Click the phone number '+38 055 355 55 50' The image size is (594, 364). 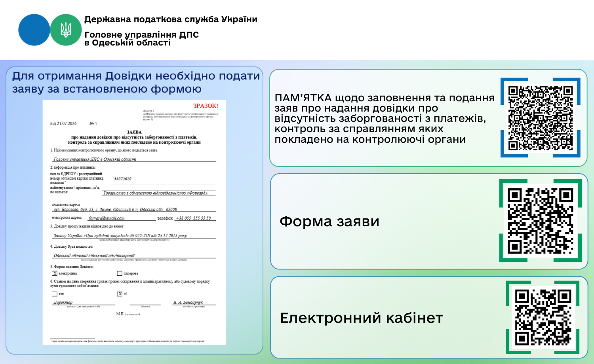tap(194, 218)
